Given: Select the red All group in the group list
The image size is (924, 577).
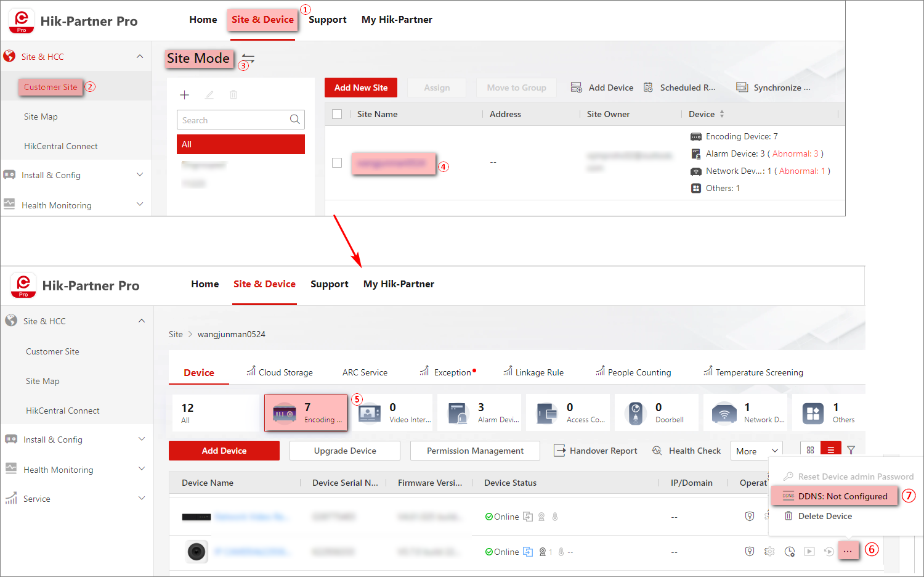Looking at the screenshot, I should [241, 144].
